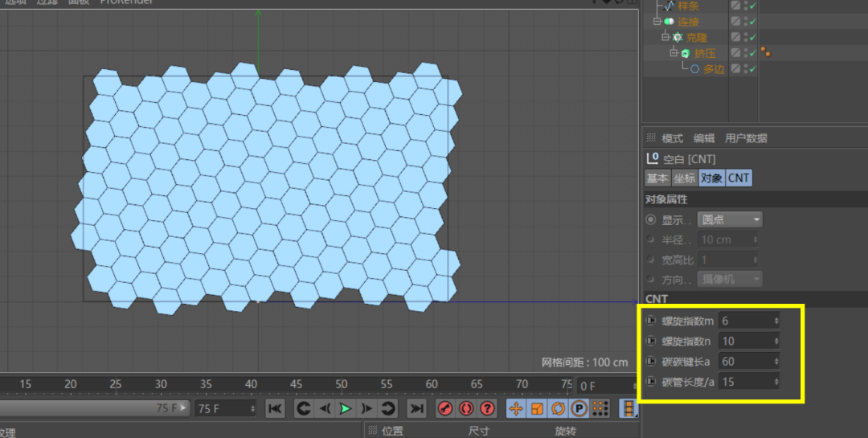Switch to the 基本 tab
Image resolution: width=868 pixels, height=438 pixels.
coord(657,178)
